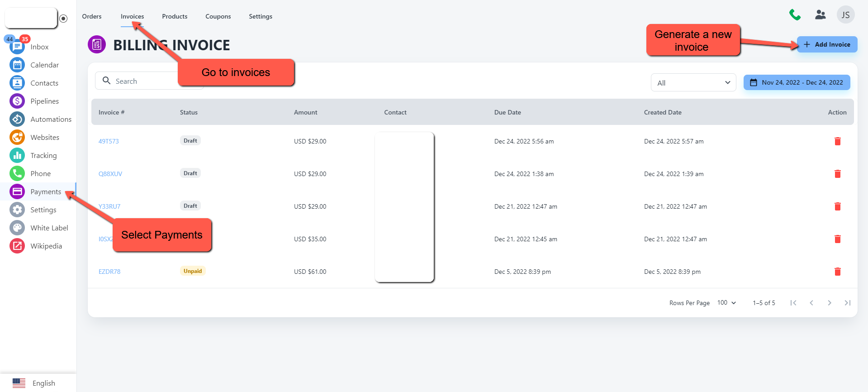Image resolution: width=868 pixels, height=392 pixels.
Task: Click the Add Invoice button
Action: [827, 44]
